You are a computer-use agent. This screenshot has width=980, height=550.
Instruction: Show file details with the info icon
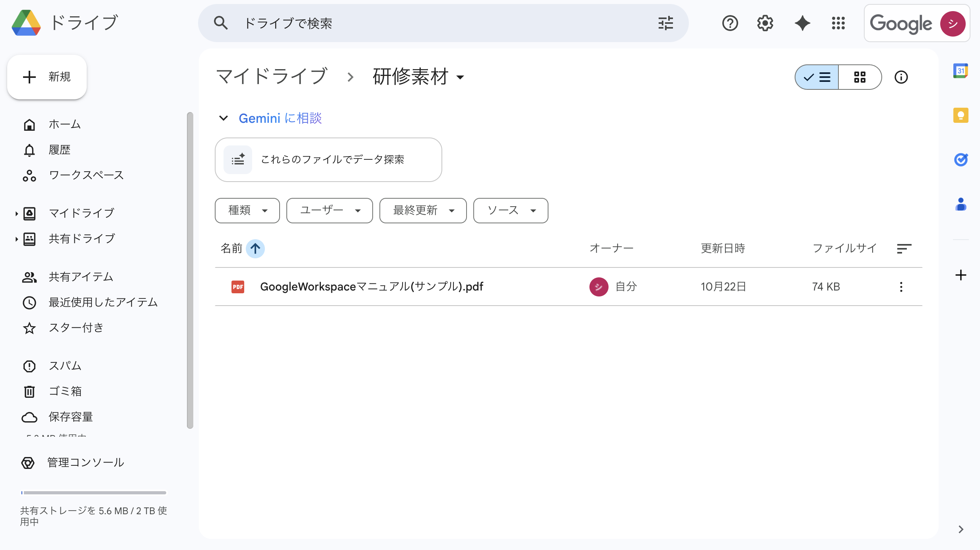tap(901, 77)
